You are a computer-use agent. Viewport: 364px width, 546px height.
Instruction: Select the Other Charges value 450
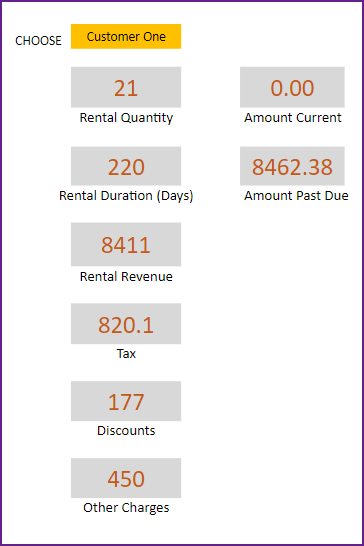tap(126, 478)
